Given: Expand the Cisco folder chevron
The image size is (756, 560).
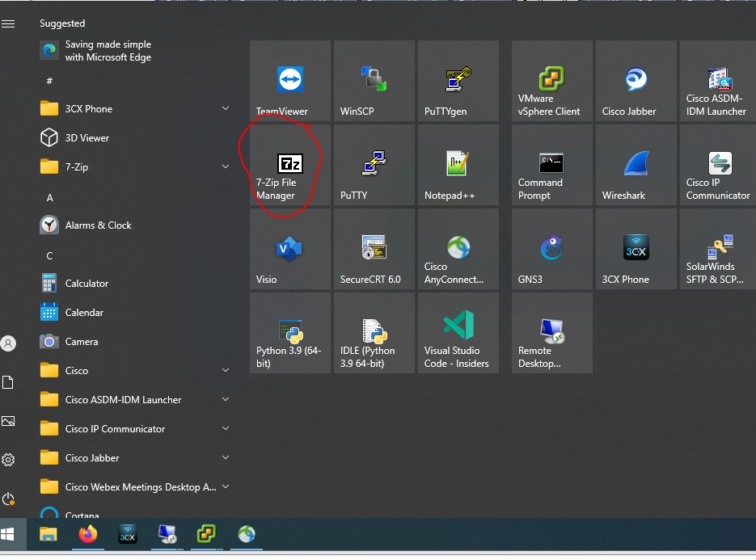Looking at the screenshot, I should 226,370.
